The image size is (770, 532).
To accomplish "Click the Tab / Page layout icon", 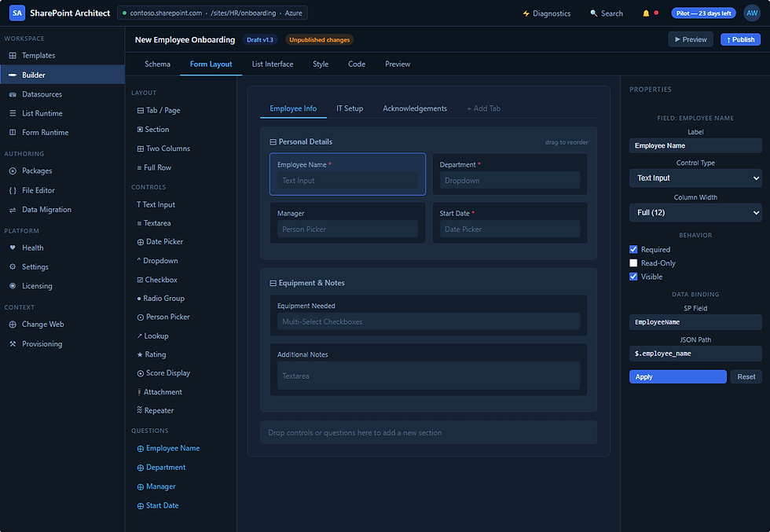I will [141, 111].
